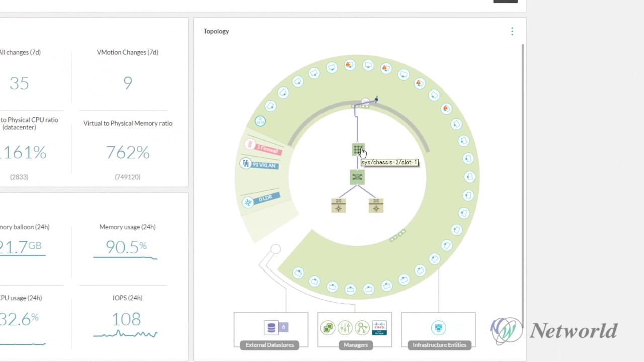Click the memory balloon 21.7 GB value
Image resolution: width=644 pixels, height=362 pixels.
[x=21, y=247]
